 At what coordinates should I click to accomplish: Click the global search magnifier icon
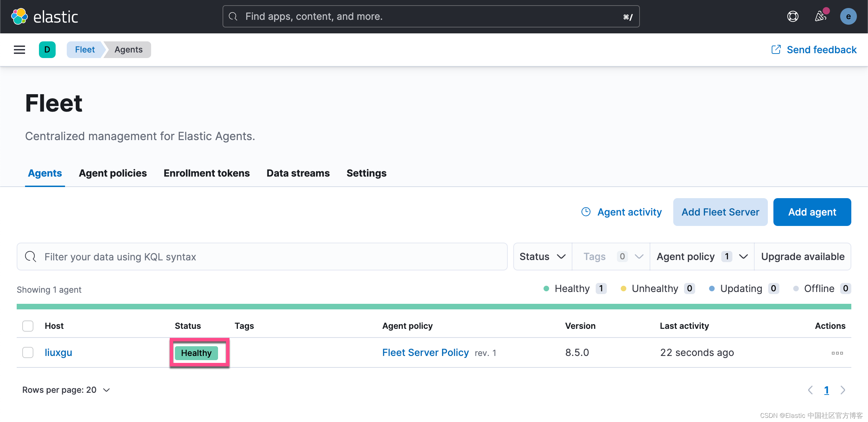click(233, 16)
